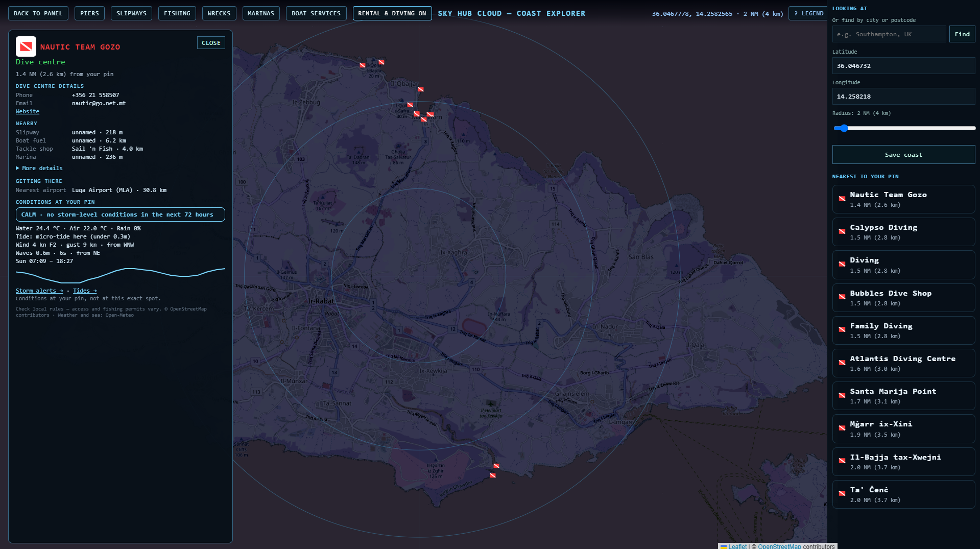Open the dive centre Website link
The width and height of the screenshot is (980, 549).
click(x=28, y=111)
